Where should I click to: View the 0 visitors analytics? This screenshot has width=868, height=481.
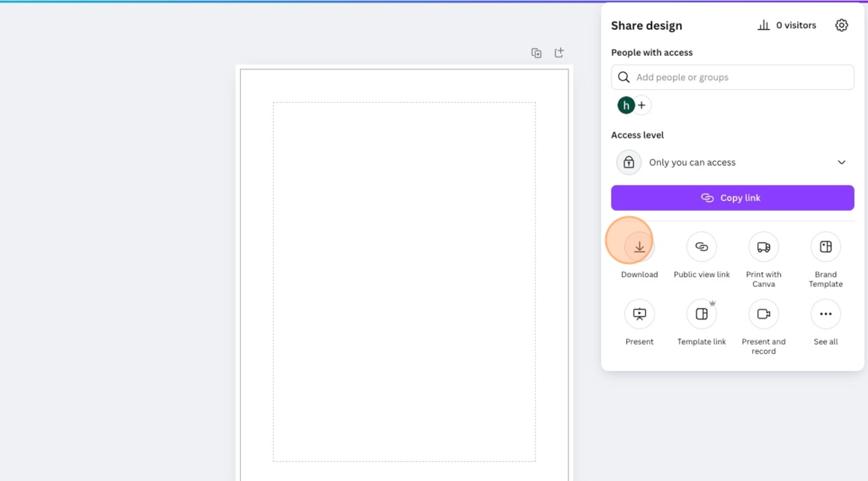coord(787,25)
